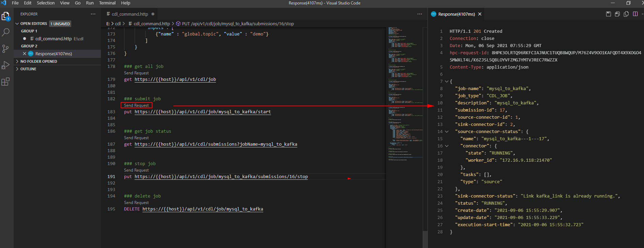Expand the Outline section
Viewport: 644px width, 248px height.
(x=17, y=69)
